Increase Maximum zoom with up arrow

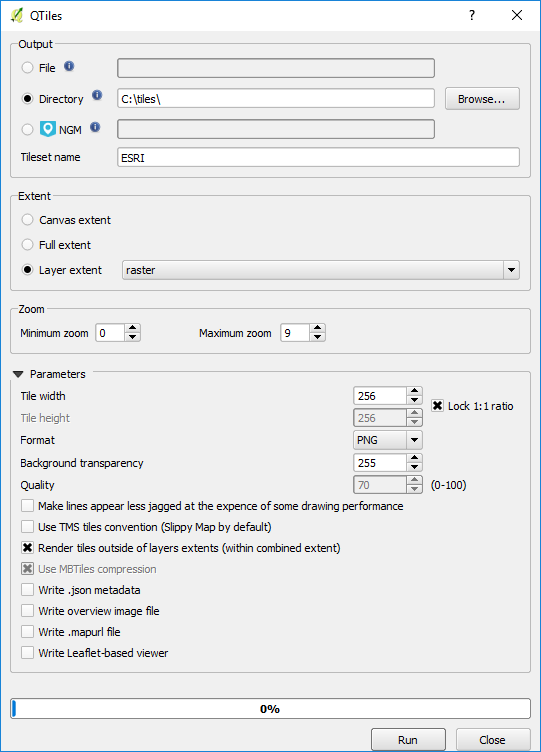[317, 329]
